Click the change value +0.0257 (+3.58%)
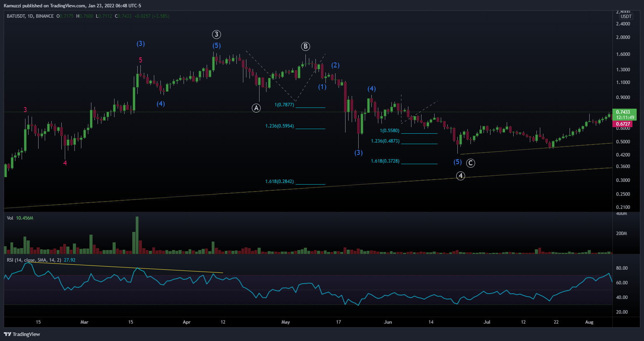 click(152, 16)
